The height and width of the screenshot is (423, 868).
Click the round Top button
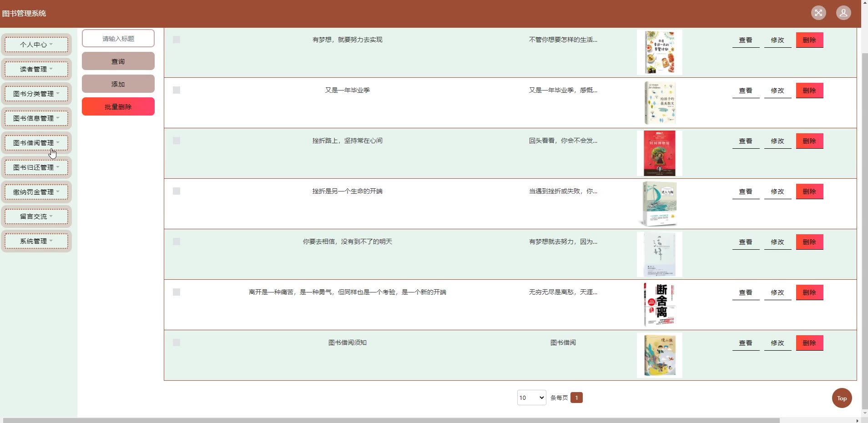(842, 398)
